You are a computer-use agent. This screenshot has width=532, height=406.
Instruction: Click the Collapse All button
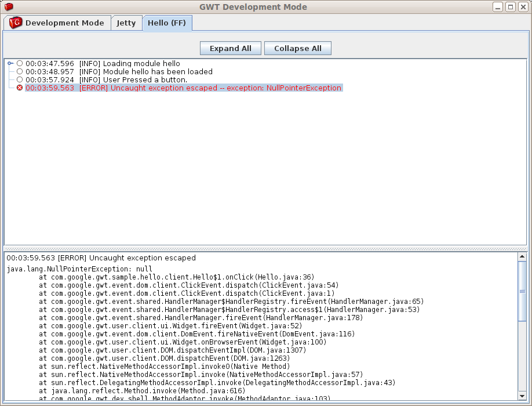tap(297, 48)
